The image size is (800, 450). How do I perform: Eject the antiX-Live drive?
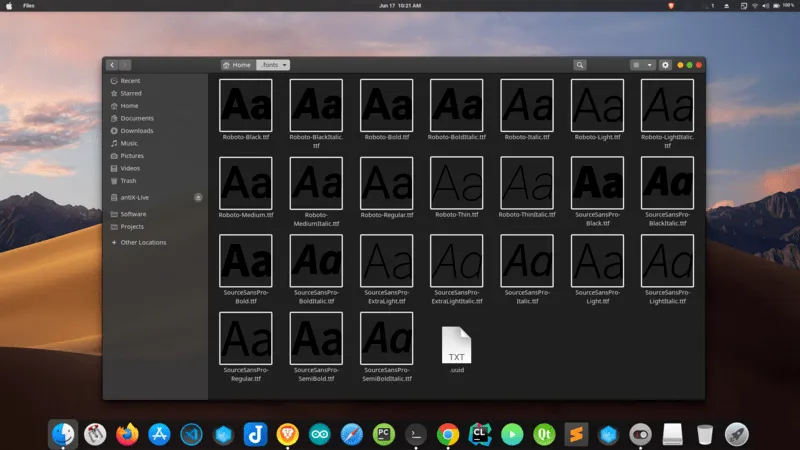pos(198,198)
